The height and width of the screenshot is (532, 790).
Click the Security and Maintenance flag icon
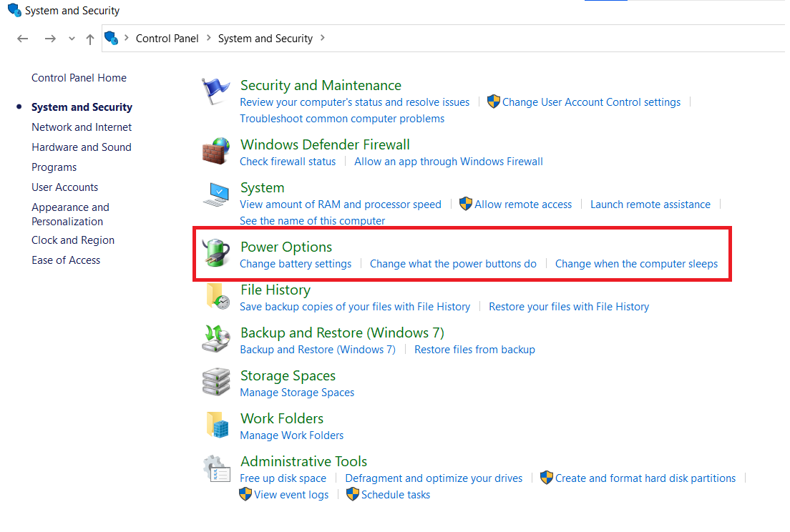(215, 89)
